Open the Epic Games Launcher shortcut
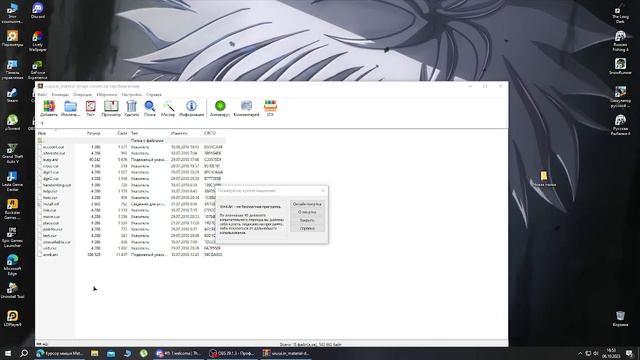Screen dimensions: 640x360 click(12, 237)
